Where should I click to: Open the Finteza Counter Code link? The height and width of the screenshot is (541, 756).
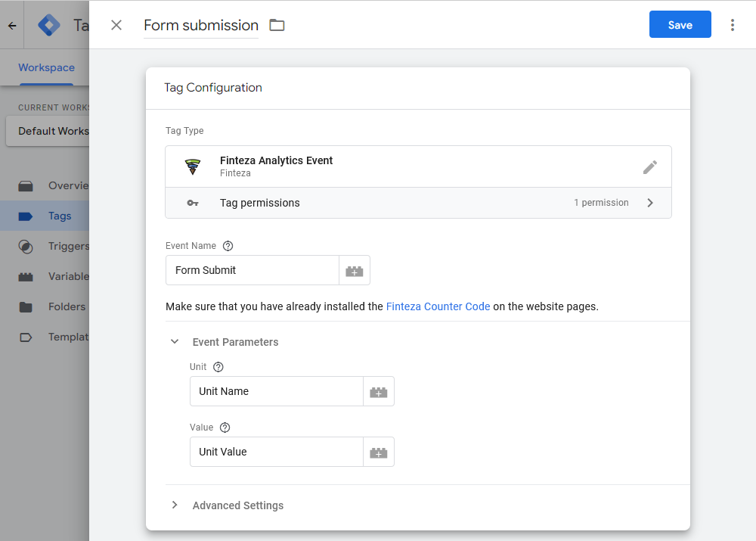(x=438, y=306)
